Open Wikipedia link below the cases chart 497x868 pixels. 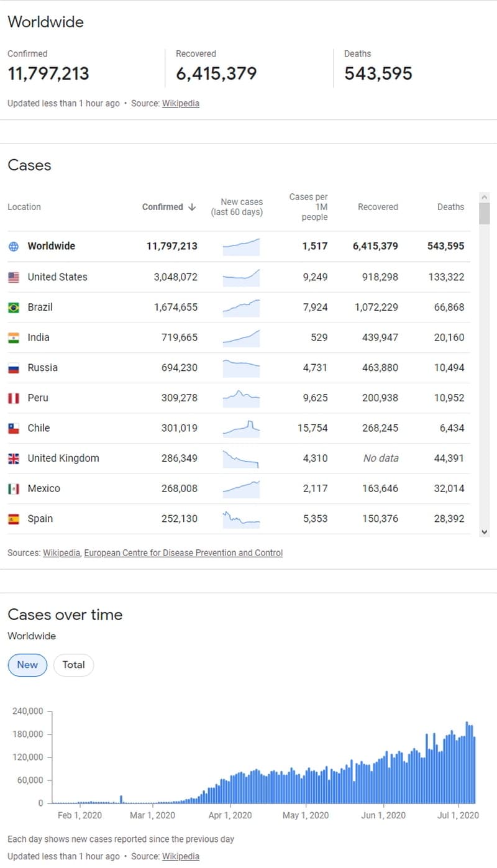tap(181, 856)
